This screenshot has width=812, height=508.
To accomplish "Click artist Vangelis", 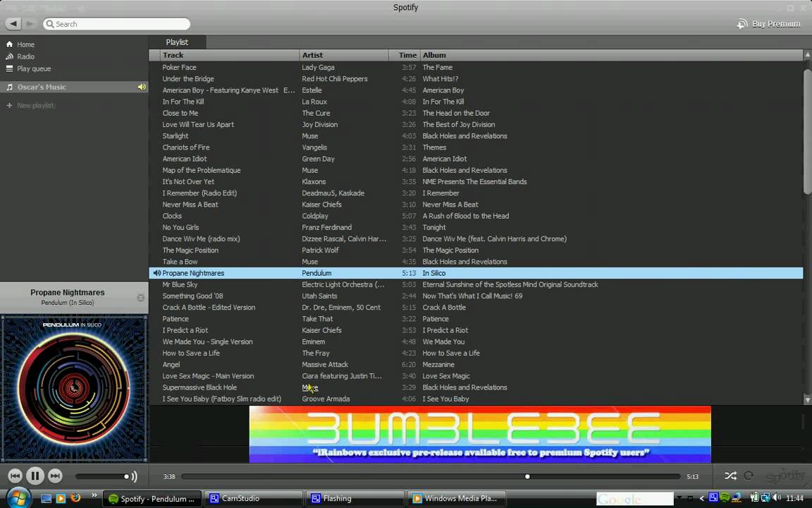I will click(314, 147).
